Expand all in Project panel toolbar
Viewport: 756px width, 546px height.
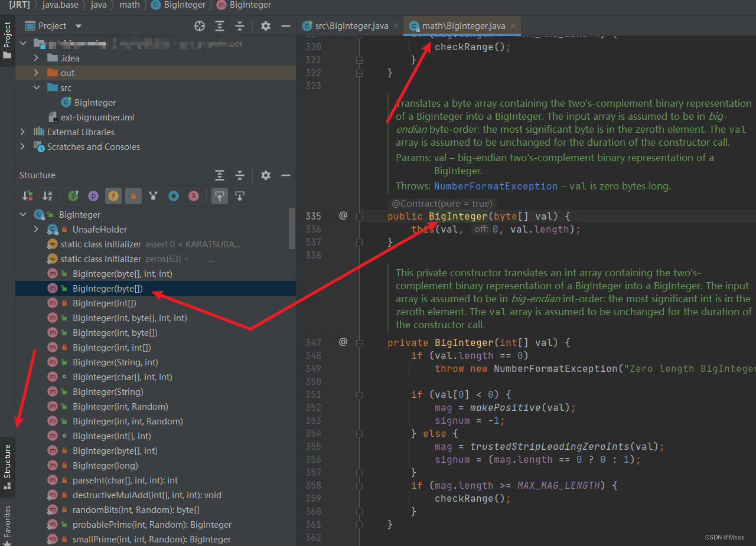220,26
